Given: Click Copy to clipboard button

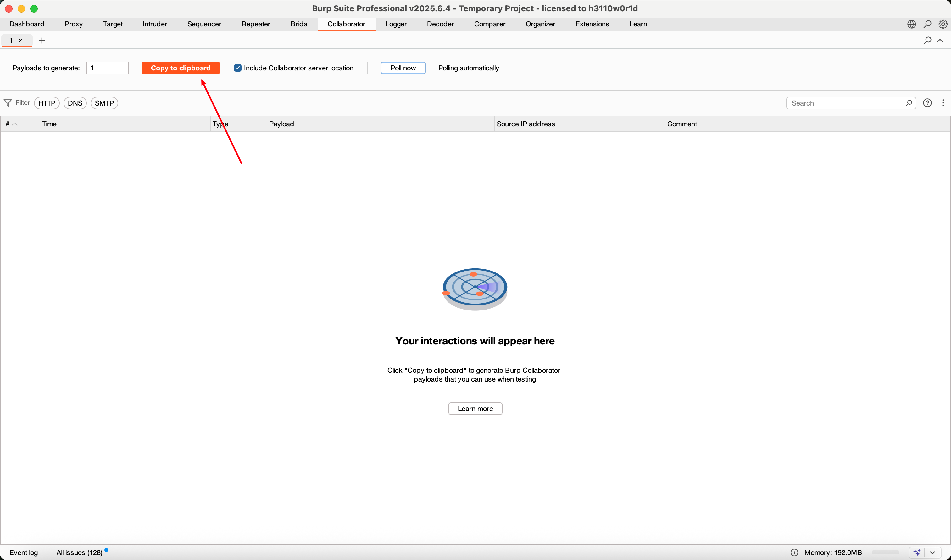Looking at the screenshot, I should pyautogui.click(x=181, y=68).
